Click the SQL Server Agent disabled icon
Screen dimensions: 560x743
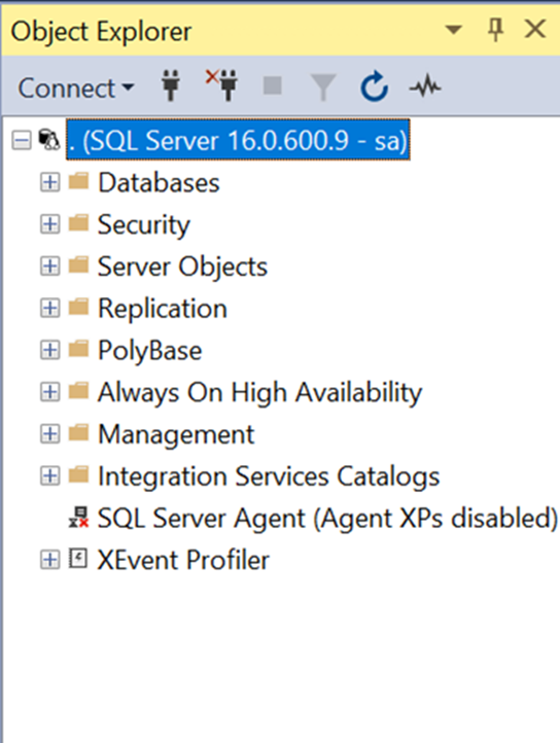tap(79, 518)
